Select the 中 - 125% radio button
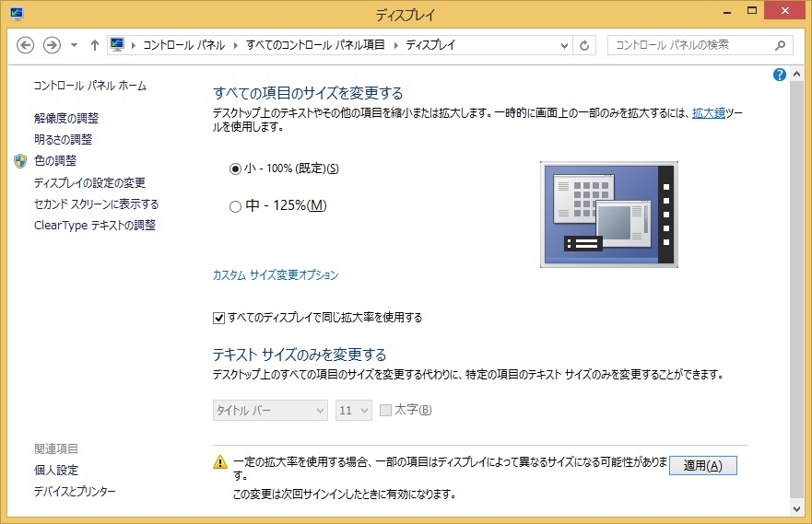Viewport: 812px width, 524px height. [x=235, y=206]
